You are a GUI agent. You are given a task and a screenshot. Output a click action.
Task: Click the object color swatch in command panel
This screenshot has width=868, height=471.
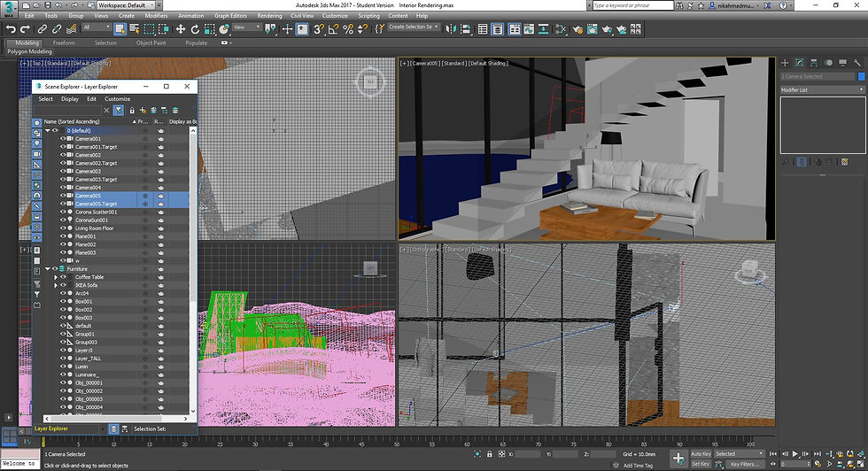(x=861, y=76)
